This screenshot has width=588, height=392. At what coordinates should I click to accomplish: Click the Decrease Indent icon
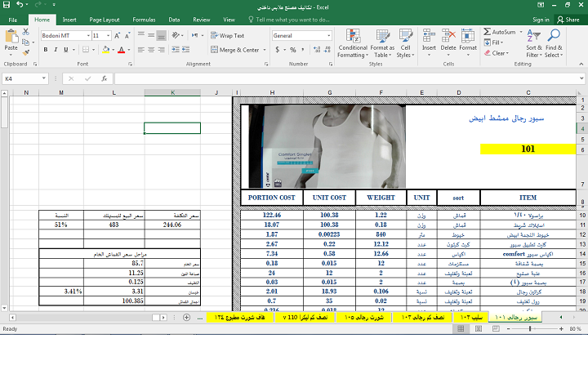(x=175, y=50)
